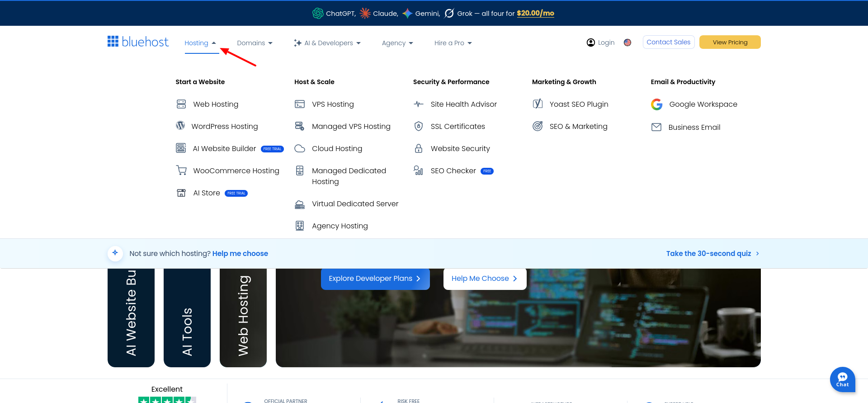Click the Managed Dedicated Hosting server icon
The height and width of the screenshot is (403, 868).
[x=300, y=171]
